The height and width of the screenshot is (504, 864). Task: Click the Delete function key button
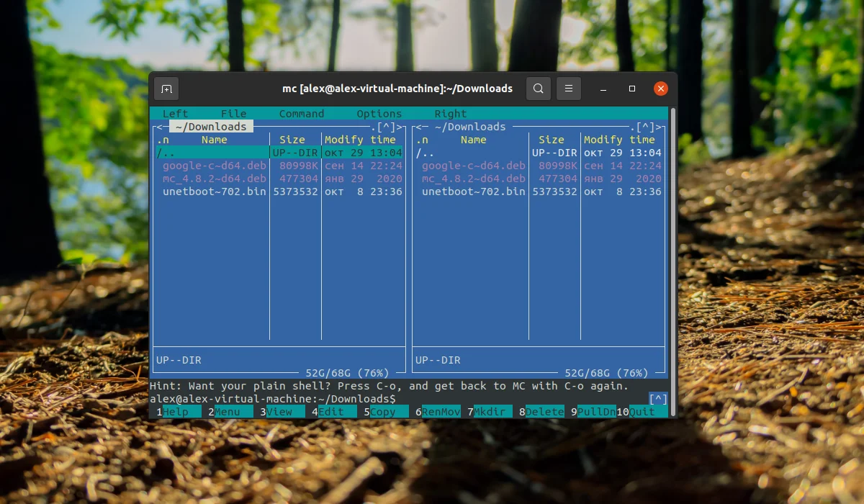pyautogui.click(x=545, y=412)
